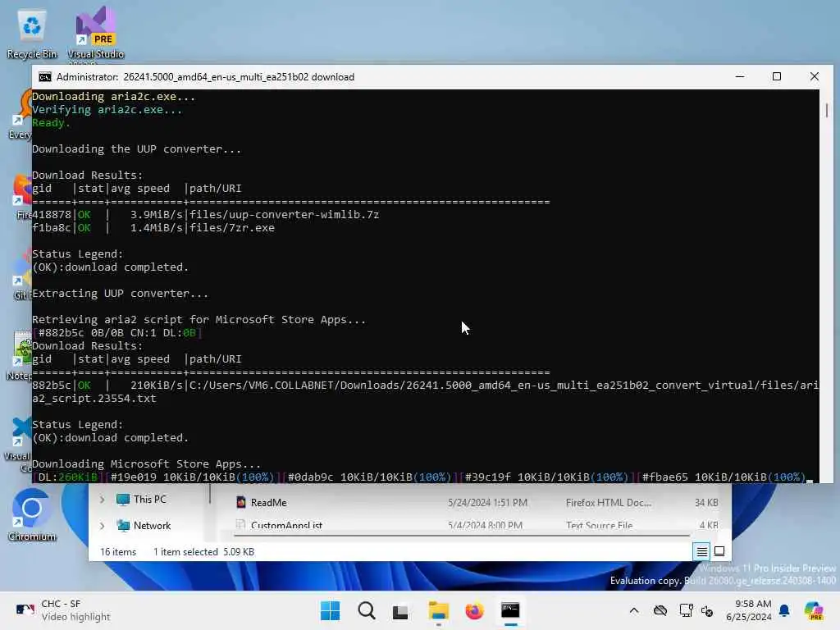The image size is (840, 630).
Task: Click the ReadMe size 34 KB cell
Action: [x=706, y=503]
